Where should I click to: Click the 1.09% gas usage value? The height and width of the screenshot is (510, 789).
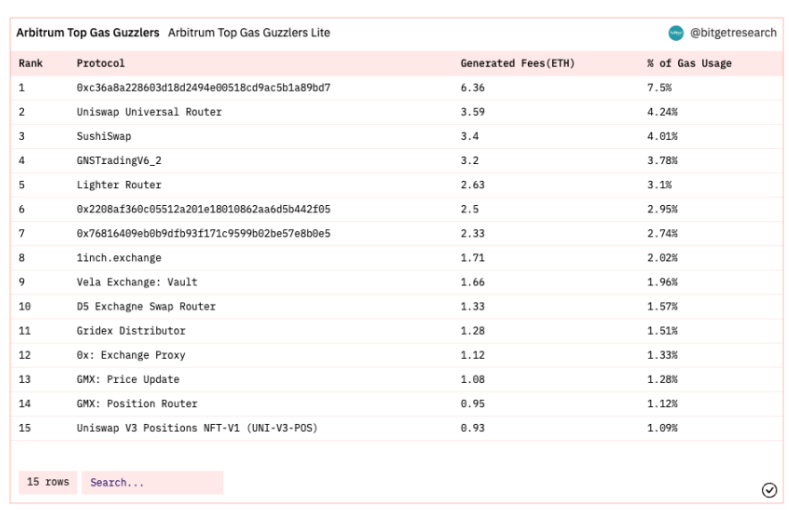[662, 428]
